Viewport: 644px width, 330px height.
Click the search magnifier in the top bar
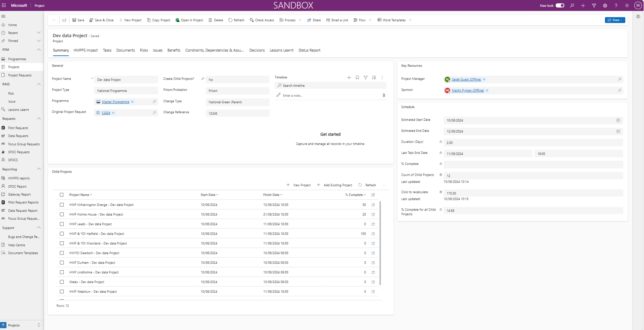point(572,6)
